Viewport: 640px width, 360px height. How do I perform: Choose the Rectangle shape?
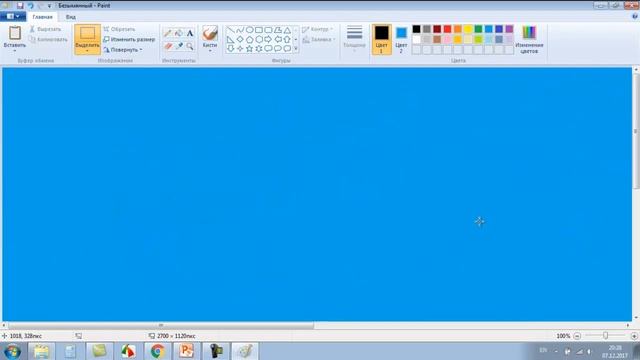[x=259, y=30]
